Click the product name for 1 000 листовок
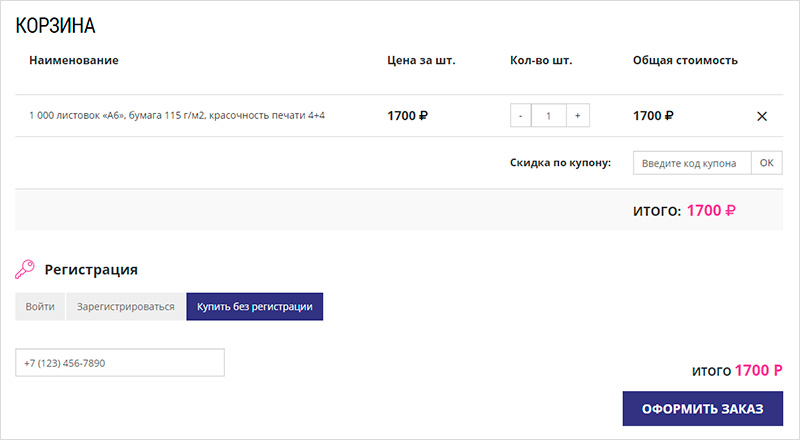 177,115
